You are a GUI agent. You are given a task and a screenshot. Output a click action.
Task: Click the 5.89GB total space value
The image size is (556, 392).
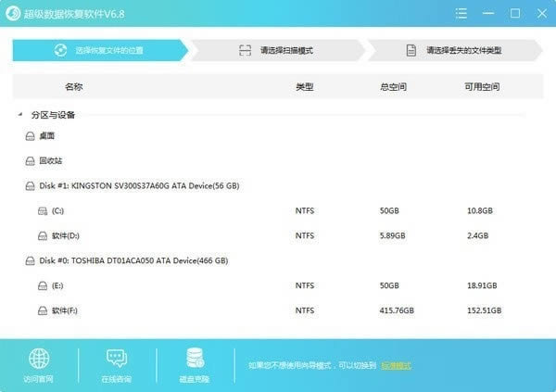click(393, 235)
